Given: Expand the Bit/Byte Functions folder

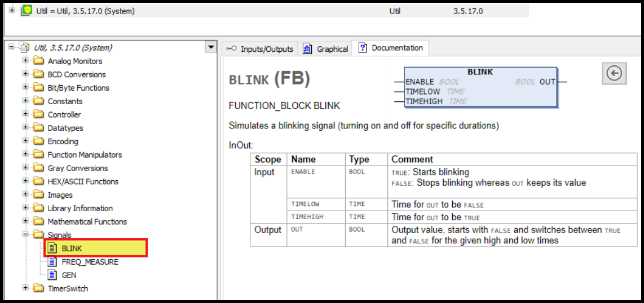Looking at the screenshot, I should [x=25, y=87].
